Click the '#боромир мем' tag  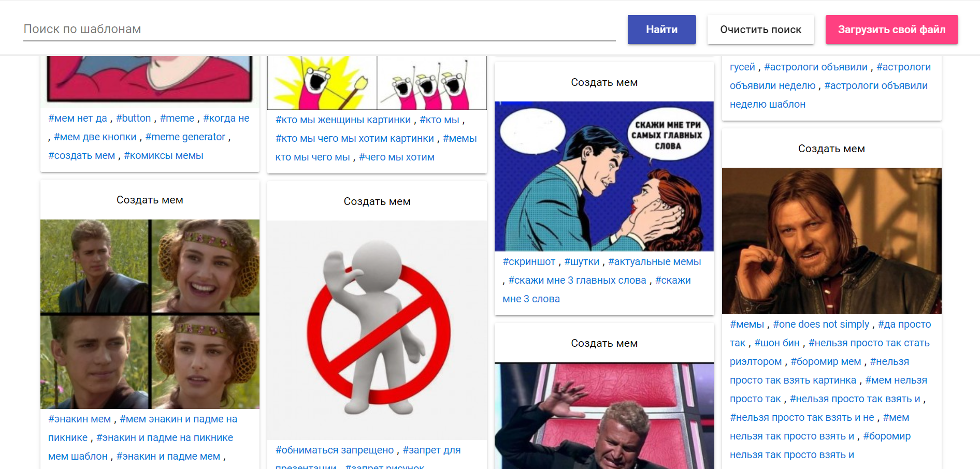826,361
